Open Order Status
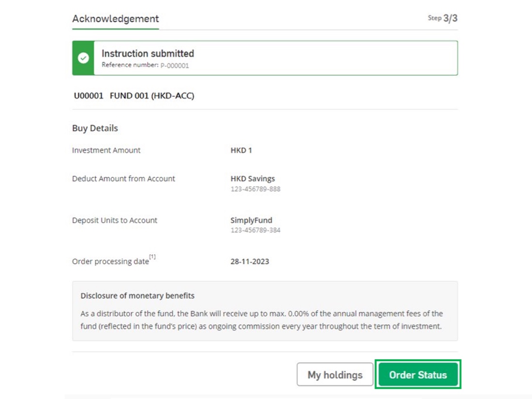This screenshot has width=532, height=399. tap(418, 374)
